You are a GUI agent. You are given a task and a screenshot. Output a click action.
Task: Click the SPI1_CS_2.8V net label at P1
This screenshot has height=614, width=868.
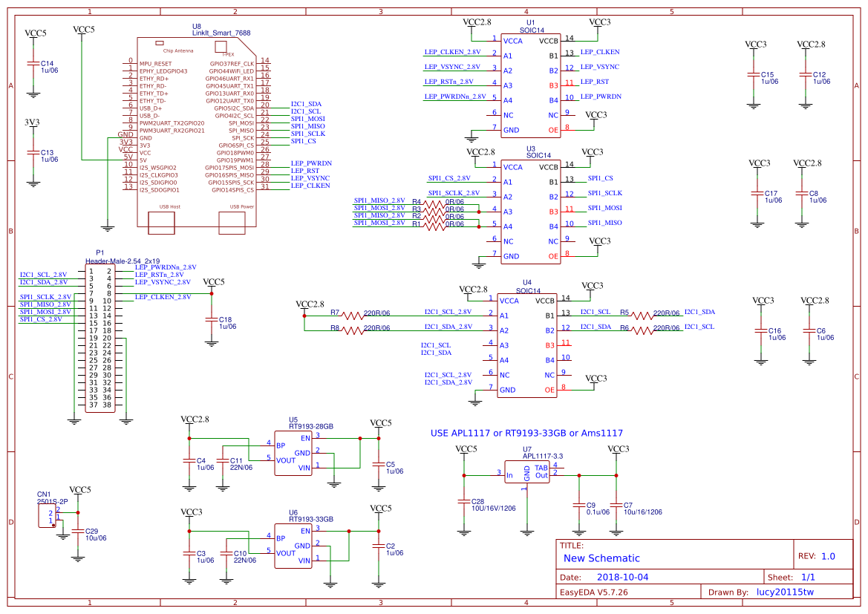(41, 319)
